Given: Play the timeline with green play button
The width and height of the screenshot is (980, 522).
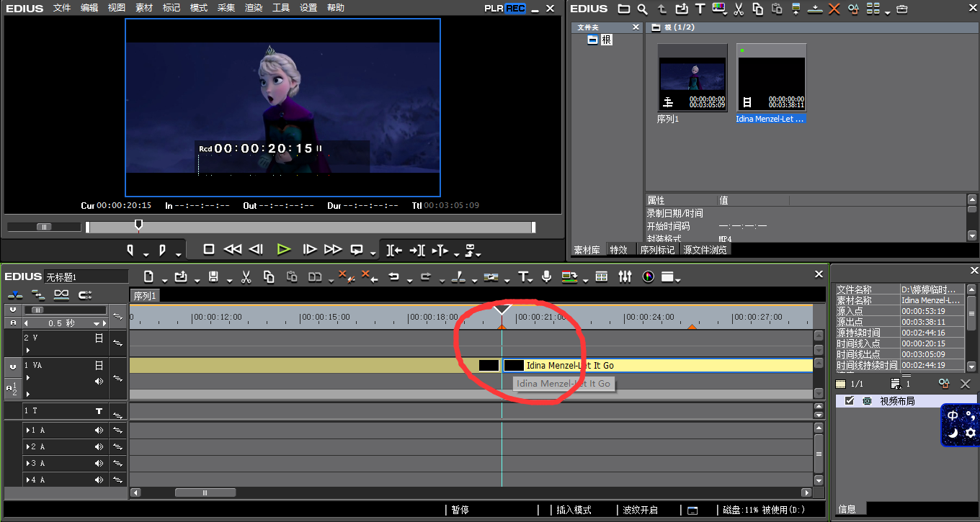Looking at the screenshot, I should (x=284, y=249).
